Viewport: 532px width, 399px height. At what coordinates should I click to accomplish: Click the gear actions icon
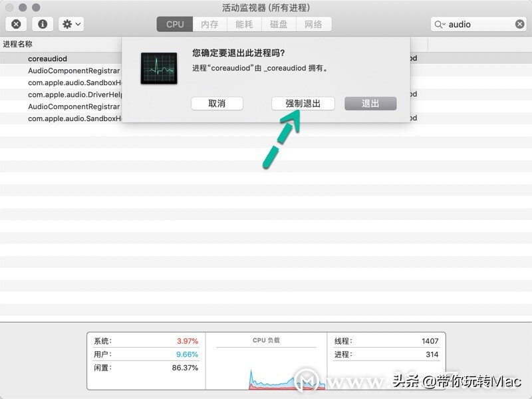pos(66,24)
